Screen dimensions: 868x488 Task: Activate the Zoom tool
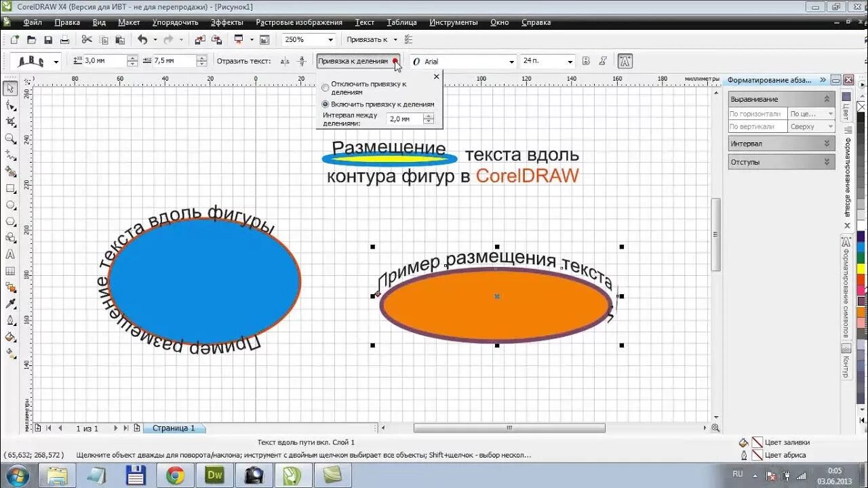tap(10, 139)
